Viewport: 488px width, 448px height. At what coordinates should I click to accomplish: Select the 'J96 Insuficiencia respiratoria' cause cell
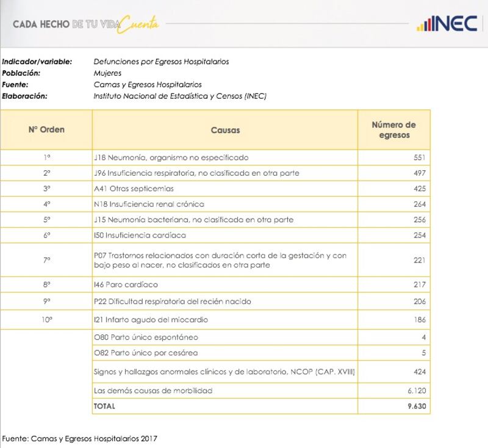point(225,173)
